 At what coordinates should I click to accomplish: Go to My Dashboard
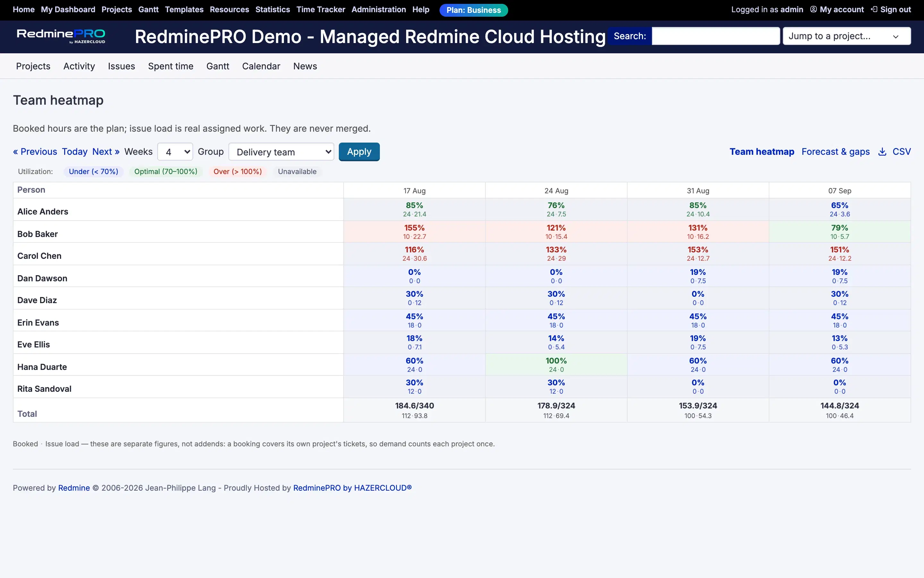[68, 10]
